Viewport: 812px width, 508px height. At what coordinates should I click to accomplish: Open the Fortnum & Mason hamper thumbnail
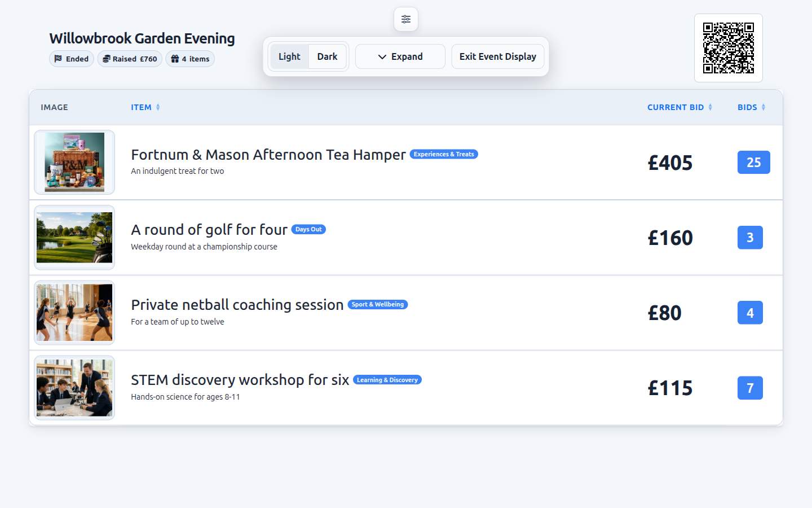pyautogui.click(x=74, y=163)
